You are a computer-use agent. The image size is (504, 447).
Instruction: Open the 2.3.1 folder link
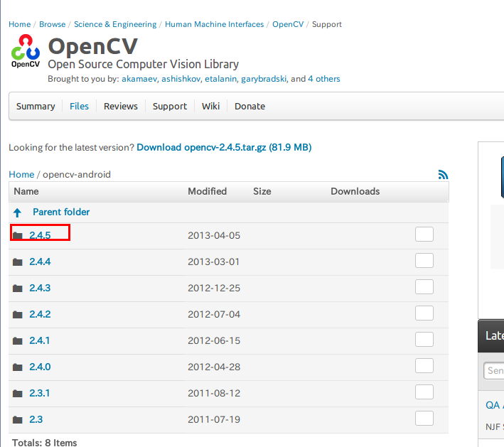click(40, 393)
